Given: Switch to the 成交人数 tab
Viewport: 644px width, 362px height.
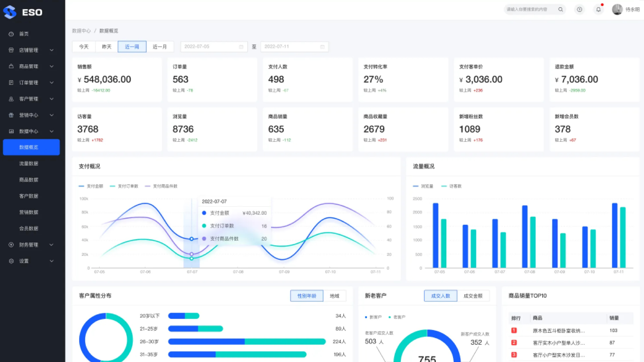Looking at the screenshot, I should [440, 296].
